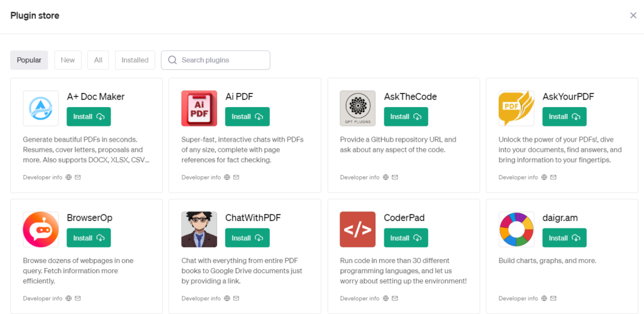Image resolution: width=644 pixels, height=314 pixels.
Task: Click the Ai PDF red logo icon
Action: (199, 108)
